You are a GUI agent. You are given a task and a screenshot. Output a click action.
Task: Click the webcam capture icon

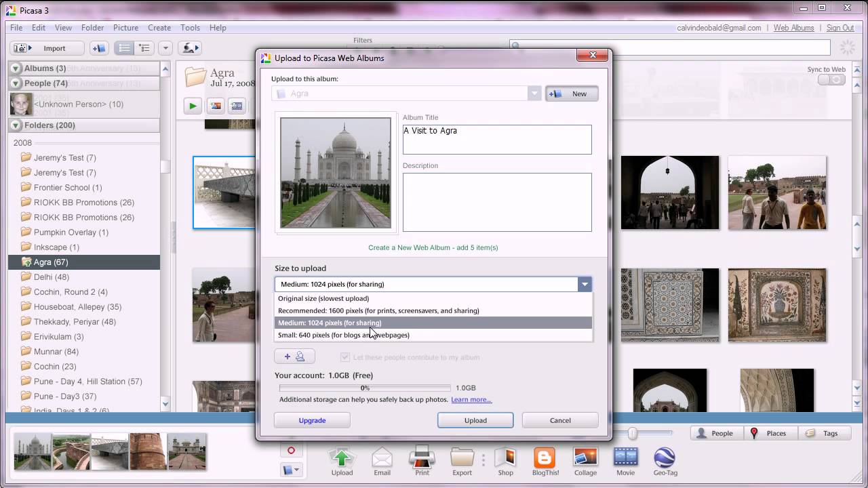pos(190,48)
